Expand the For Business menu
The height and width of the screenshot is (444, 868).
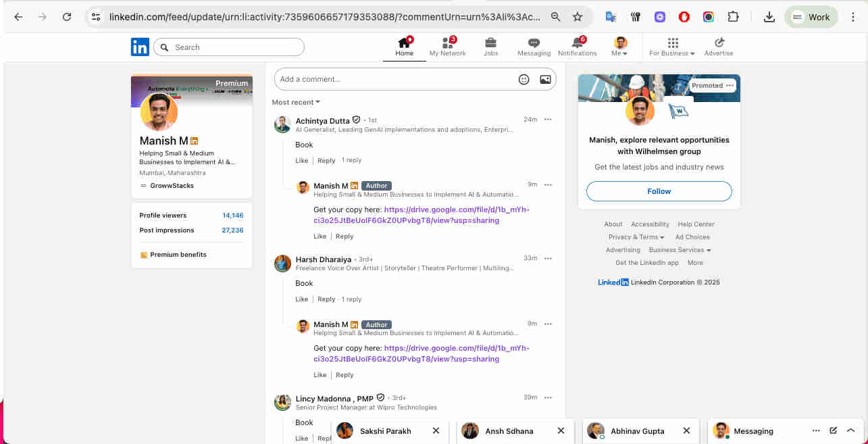tap(672, 47)
